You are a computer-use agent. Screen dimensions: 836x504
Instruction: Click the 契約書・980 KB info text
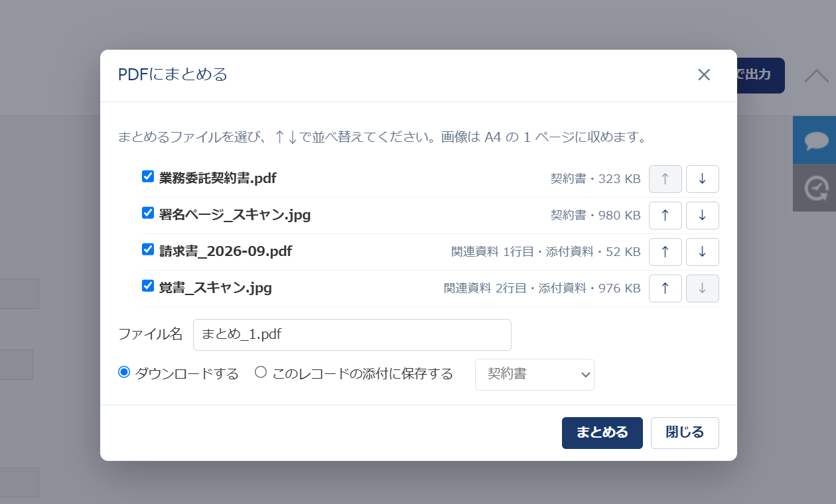click(595, 216)
